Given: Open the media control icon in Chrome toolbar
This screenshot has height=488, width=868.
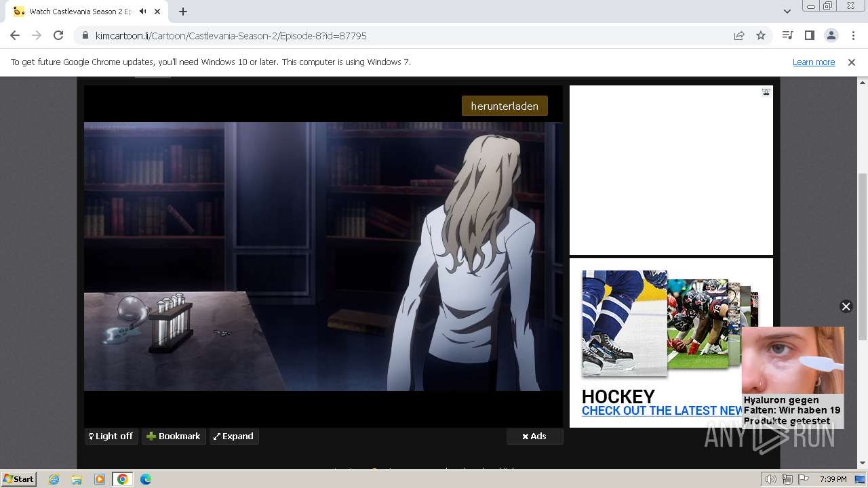Looking at the screenshot, I should (x=787, y=35).
